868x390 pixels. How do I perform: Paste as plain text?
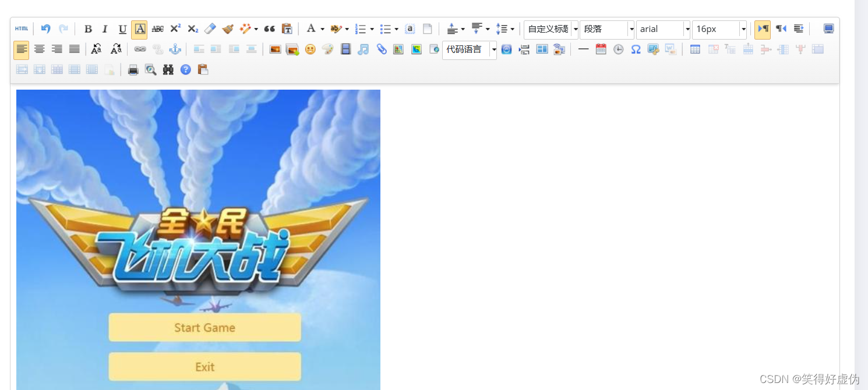(287, 29)
